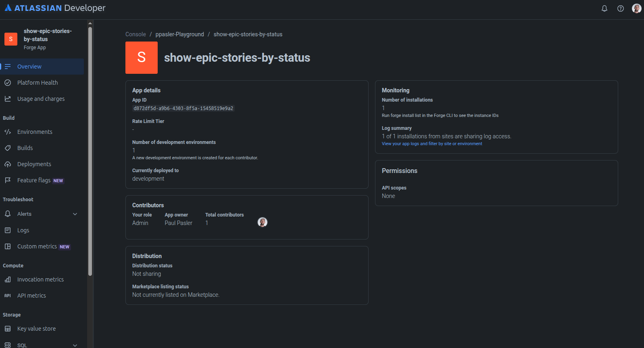Click 'development' under Currently deployed to
Screen dimensions: 644x348
click(x=148, y=179)
